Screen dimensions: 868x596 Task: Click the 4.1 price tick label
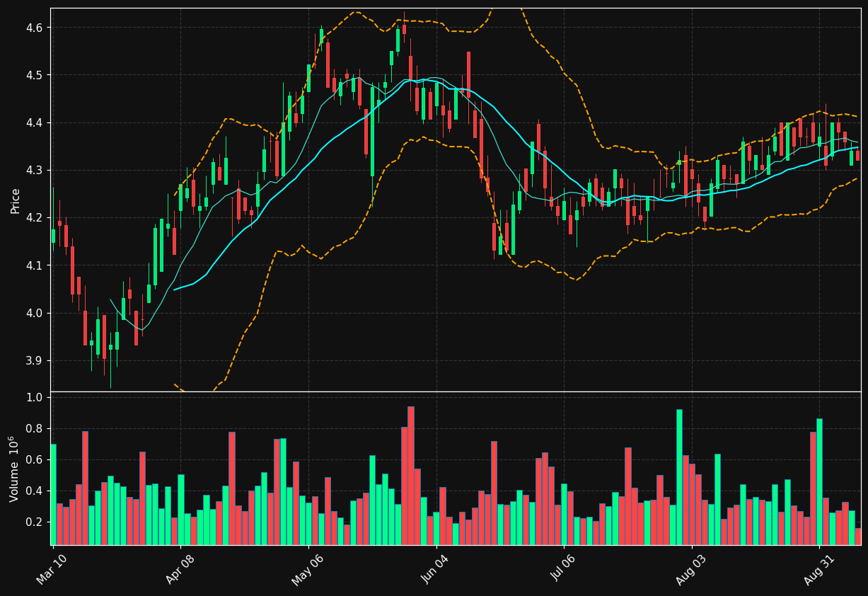click(x=35, y=265)
